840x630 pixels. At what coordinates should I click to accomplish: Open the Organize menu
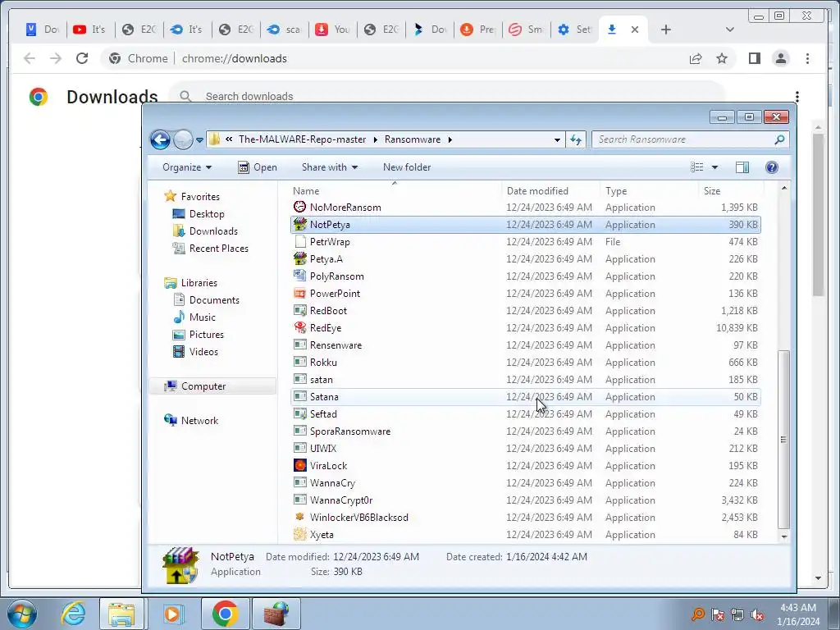tap(187, 167)
